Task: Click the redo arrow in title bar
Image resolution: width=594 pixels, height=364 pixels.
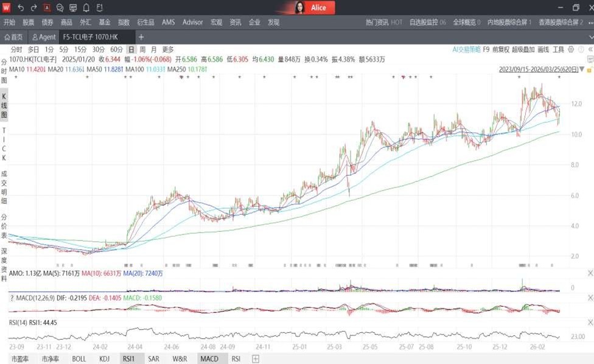Action: point(33,8)
